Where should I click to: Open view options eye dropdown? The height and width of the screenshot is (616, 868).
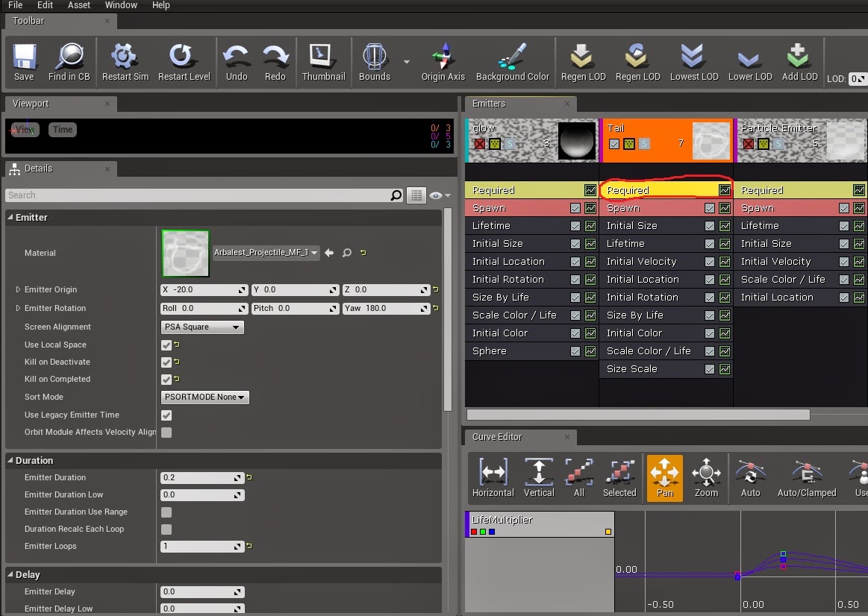coord(440,195)
